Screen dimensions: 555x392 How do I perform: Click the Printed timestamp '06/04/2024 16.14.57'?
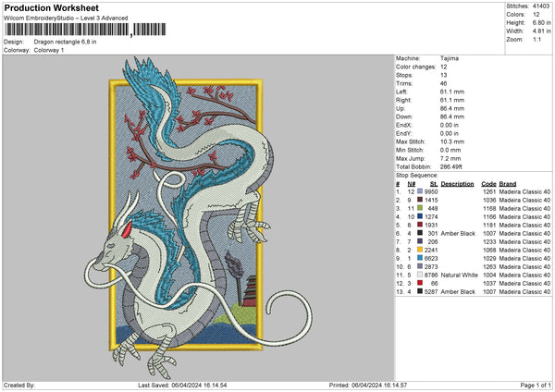click(x=379, y=385)
